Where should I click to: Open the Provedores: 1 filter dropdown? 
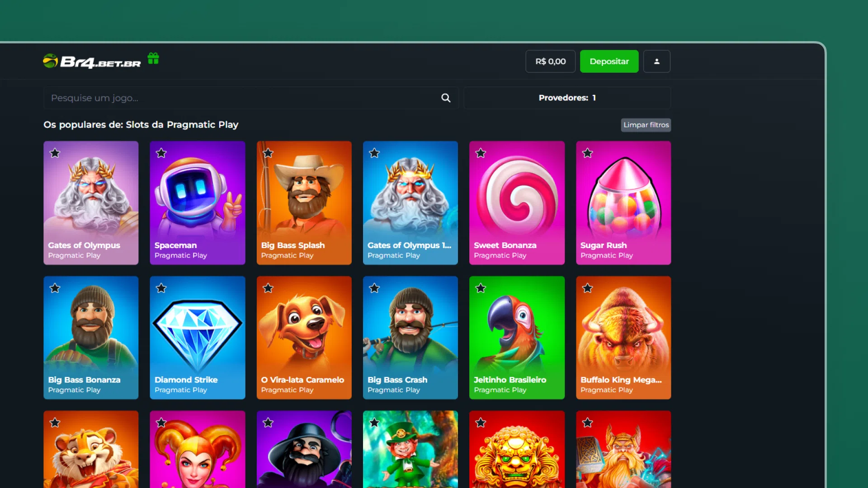(x=567, y=98)
